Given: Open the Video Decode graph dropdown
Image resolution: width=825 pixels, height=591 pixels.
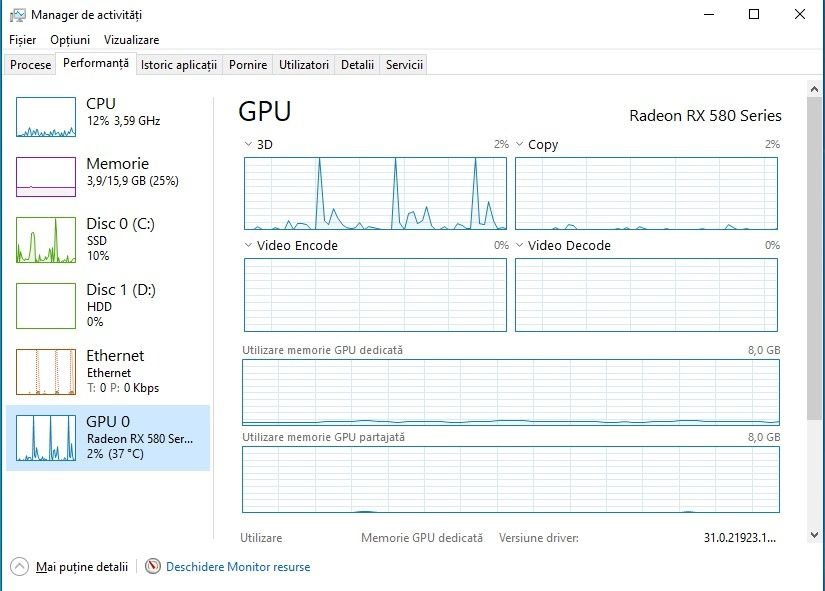Looking at the screenshot, I should coord(520,246).
